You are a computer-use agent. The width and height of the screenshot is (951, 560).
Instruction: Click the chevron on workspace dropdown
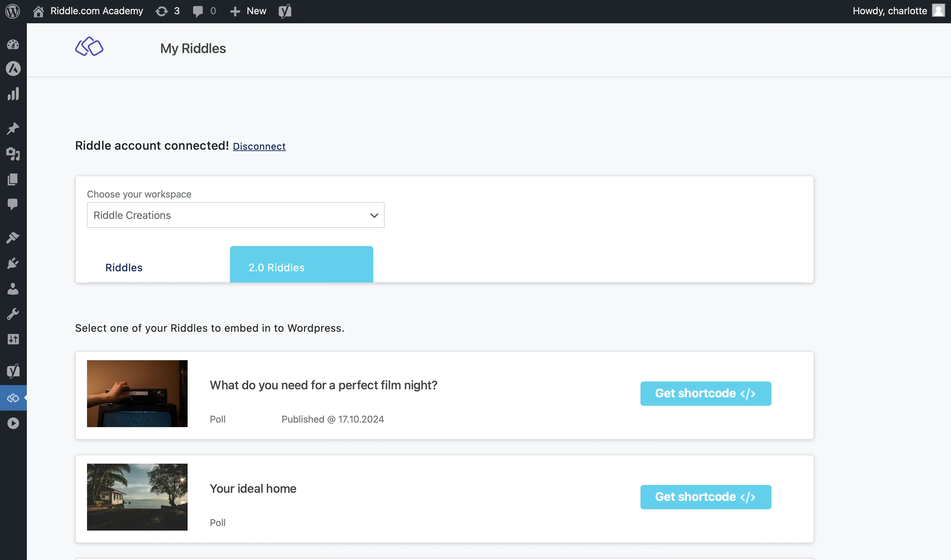coord(374,215)
